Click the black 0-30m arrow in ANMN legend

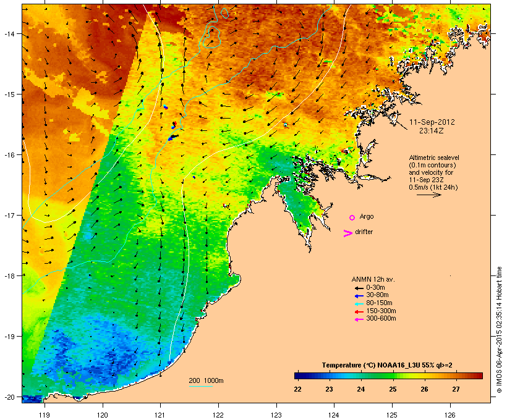point(359,288)
